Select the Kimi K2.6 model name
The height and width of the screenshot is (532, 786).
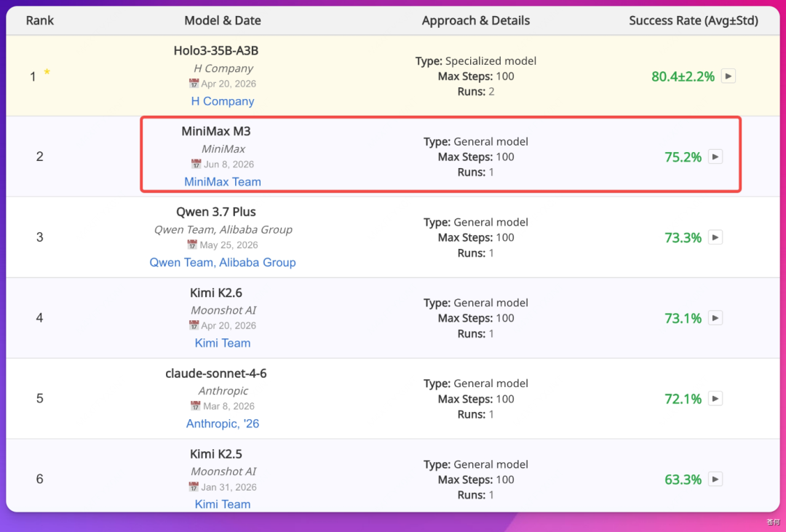point(216,293)
